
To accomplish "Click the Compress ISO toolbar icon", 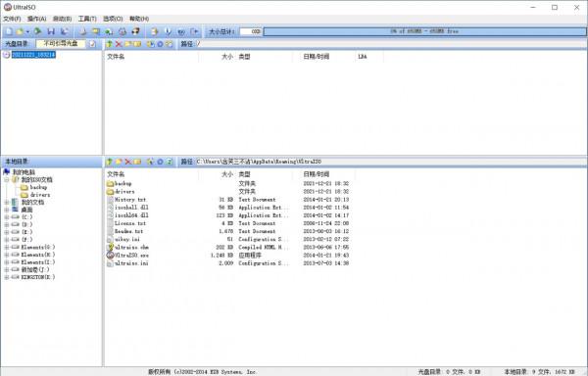I will pos(109,32).
